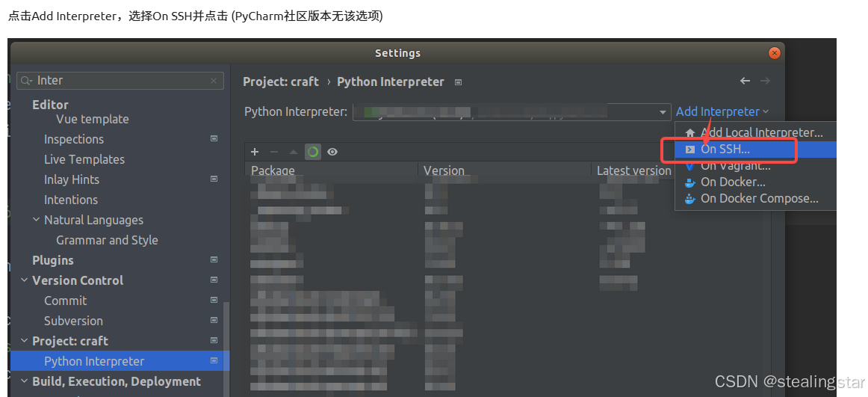Open Intentions settings page
This screenshot has height=397, width=868.
71,200
